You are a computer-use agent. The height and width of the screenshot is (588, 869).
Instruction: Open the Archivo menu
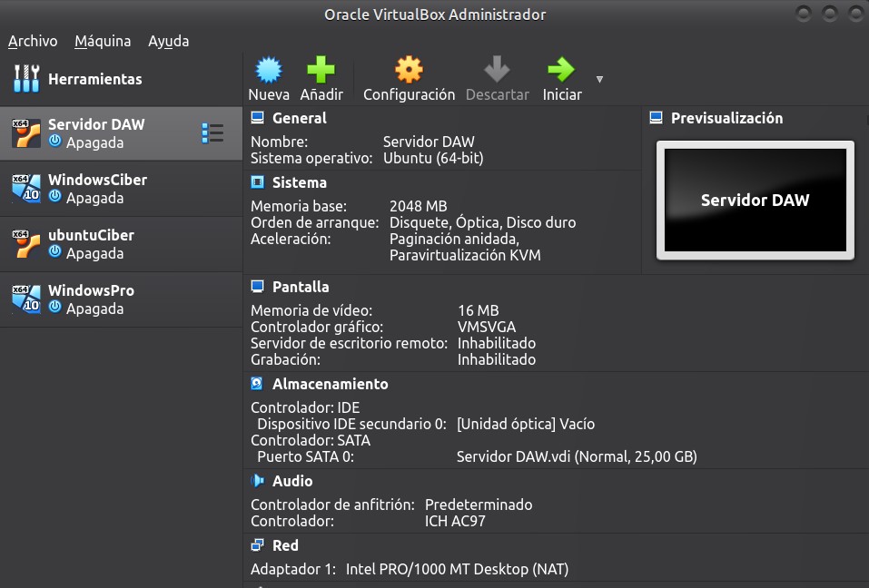[33, 41]
